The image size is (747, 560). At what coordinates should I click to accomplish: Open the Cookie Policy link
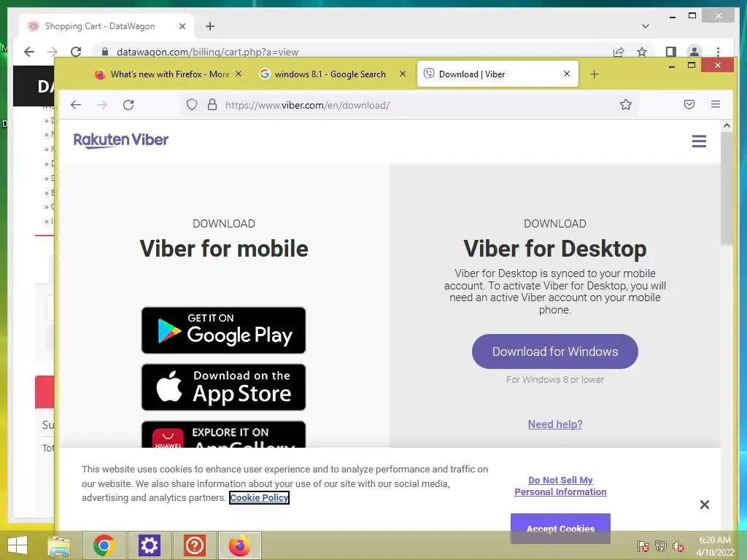point(259,497)
